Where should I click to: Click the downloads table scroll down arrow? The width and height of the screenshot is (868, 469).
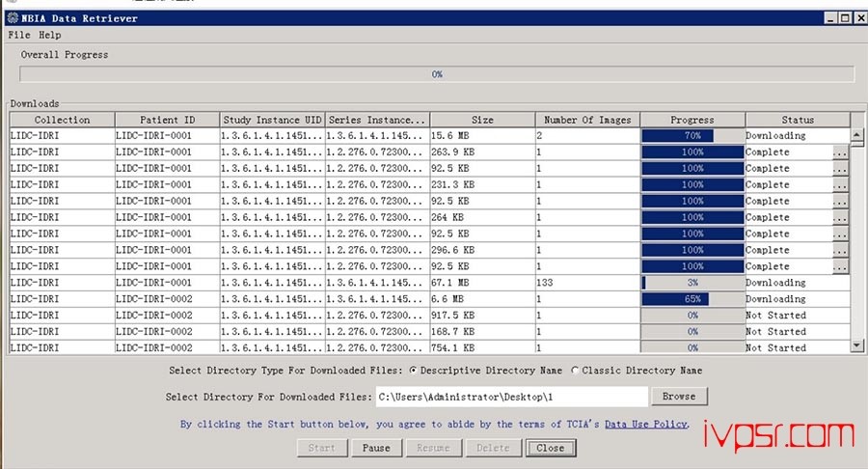[857, 345]
